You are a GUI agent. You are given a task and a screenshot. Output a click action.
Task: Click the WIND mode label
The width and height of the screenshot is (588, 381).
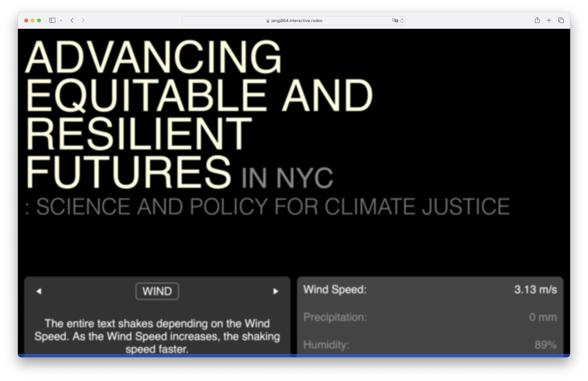coord(157,291)
